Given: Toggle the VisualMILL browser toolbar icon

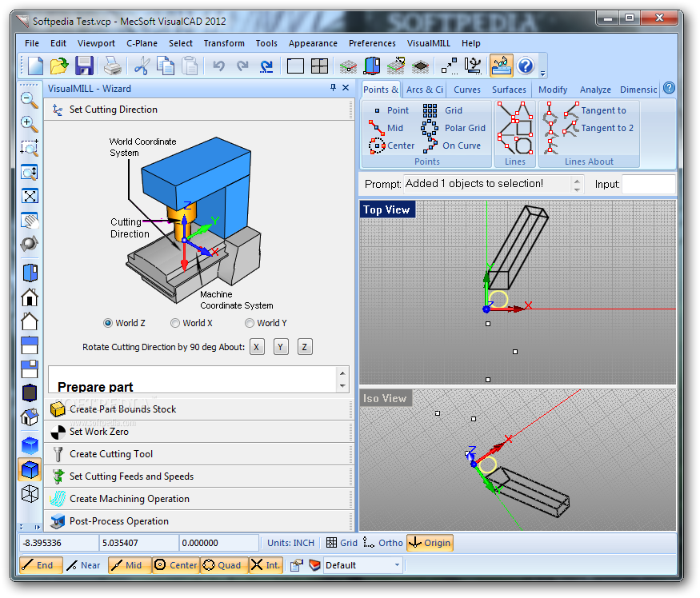Looking at the screenshot, I should [x=501, y=66].
